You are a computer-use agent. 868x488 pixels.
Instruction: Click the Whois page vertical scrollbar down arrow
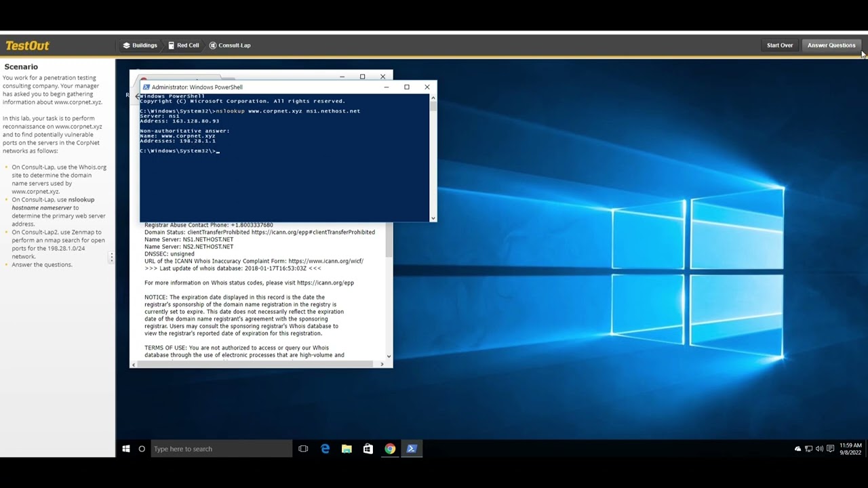(x=389, y=356)
